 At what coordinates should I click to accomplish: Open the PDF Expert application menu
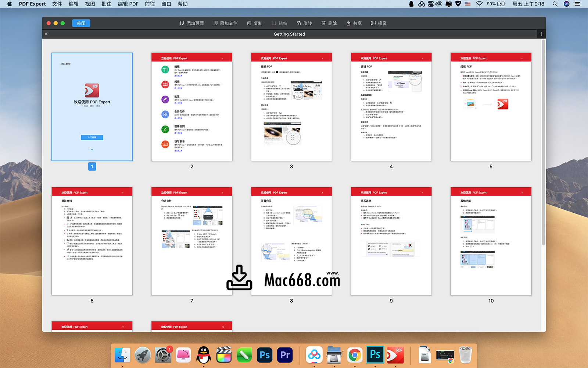click(32, 4)
